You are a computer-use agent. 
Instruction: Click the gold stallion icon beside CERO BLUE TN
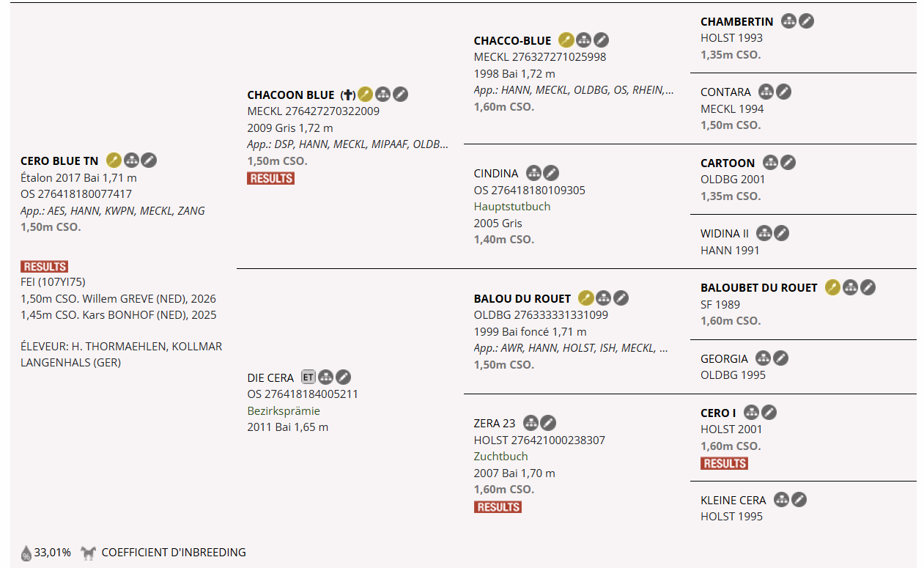[114, 161]
